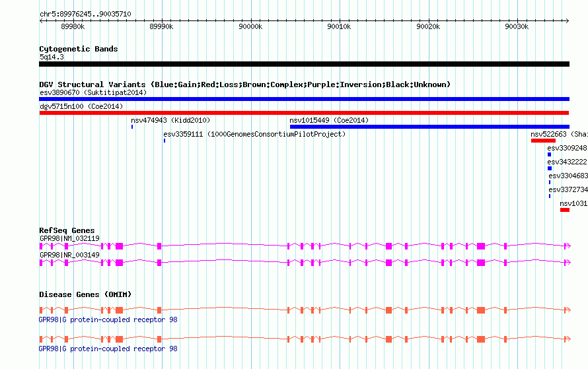Screen dimensions: 588x369
Task: Click the RefSeq Genes track title
Action: tap(67, 231)
